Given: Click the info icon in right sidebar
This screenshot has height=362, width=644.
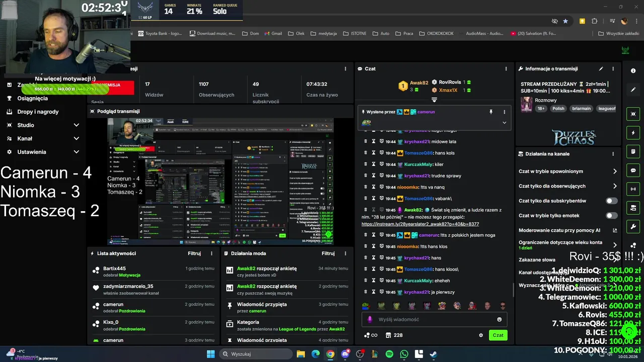Looking at the screenshot, I should pyautogui.click(x=633, y=71).
